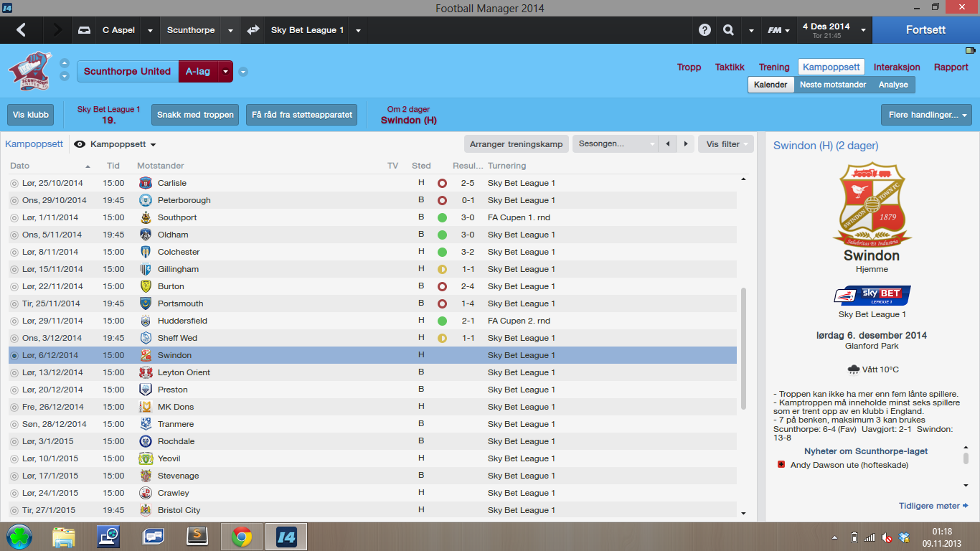Select radio button for Ons, 29/10/2014 row

pos(14,200)
